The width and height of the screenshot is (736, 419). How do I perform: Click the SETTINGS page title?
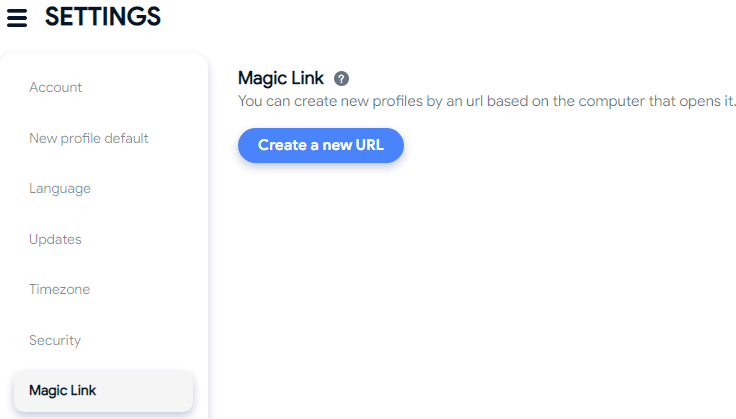click(x=103, y=16)
